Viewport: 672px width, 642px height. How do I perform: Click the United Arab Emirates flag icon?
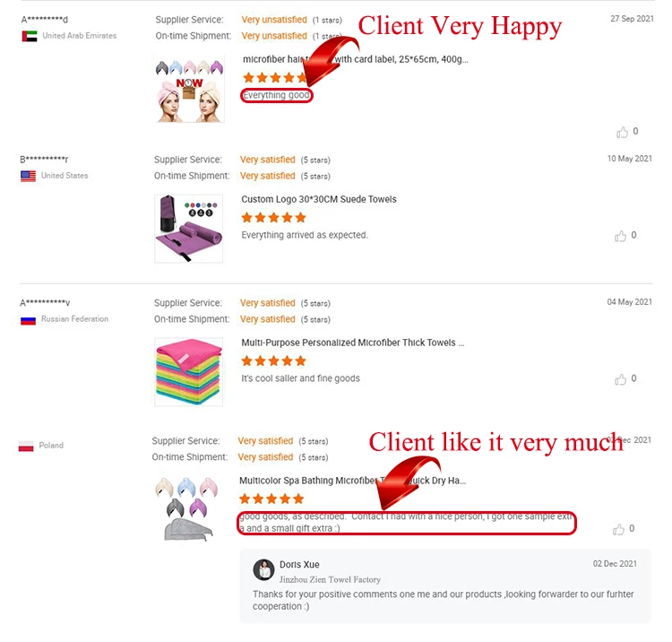pos(30,36)
